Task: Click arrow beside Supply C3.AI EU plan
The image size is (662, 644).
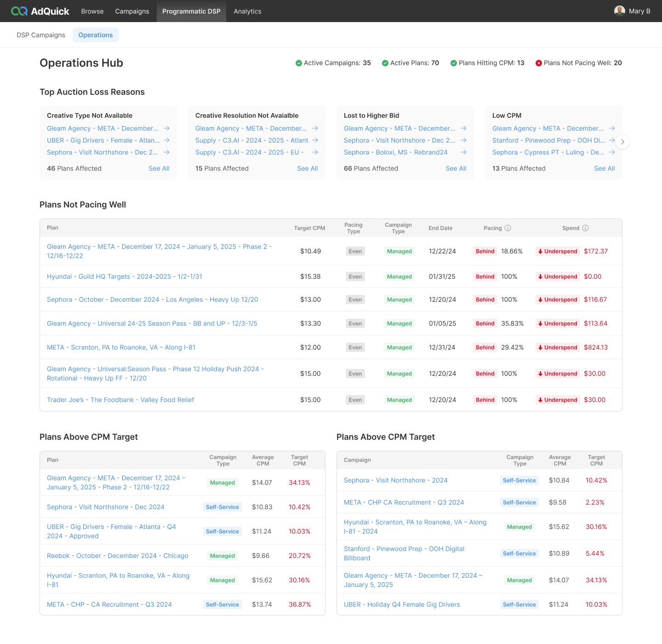Action: pos(315,152)
